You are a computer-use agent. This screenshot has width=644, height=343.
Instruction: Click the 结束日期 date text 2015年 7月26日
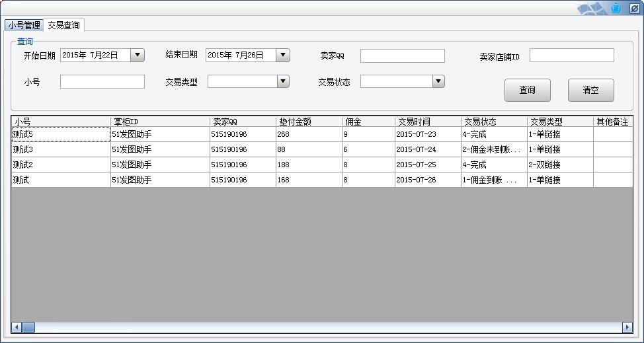[235, 55]
